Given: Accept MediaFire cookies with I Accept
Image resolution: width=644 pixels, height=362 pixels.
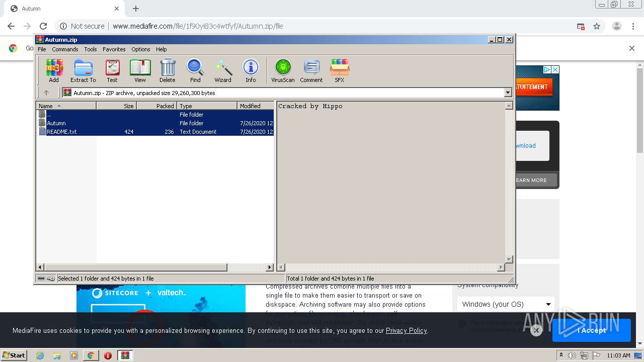Looking at the screenshot, I should [592, 330].
